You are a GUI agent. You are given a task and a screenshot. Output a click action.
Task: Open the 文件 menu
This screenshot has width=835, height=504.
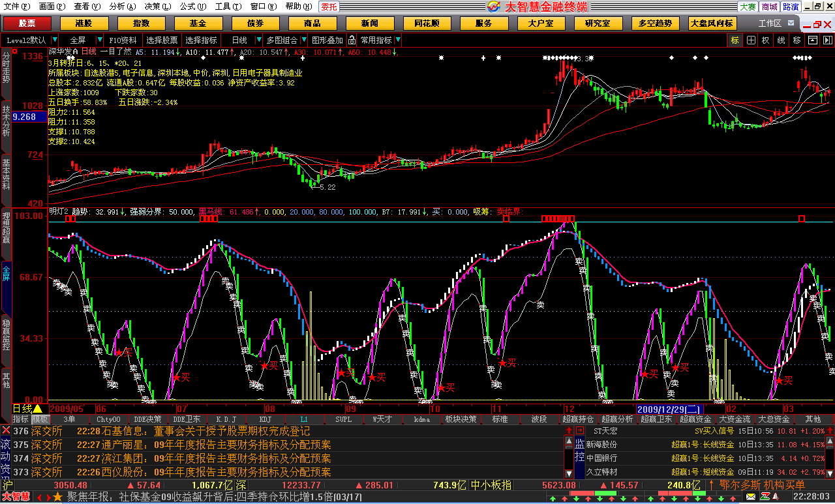16,7
